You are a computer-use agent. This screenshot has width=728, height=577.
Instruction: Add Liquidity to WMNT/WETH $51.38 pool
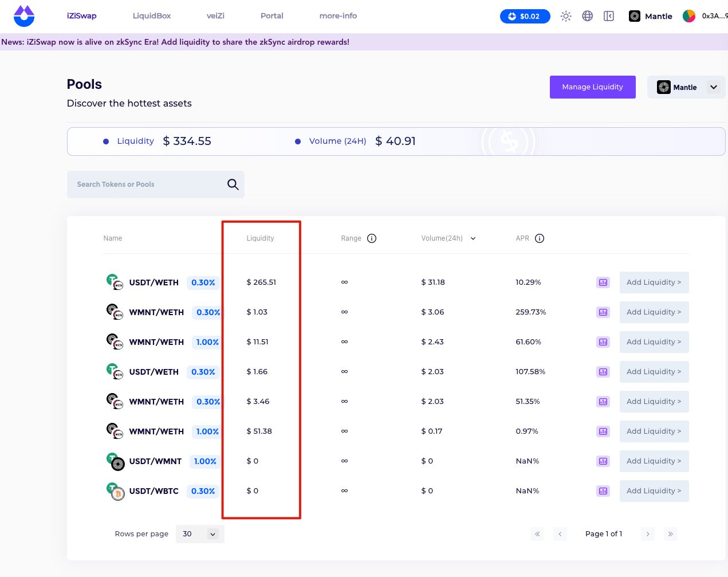[x=654, y=431]
